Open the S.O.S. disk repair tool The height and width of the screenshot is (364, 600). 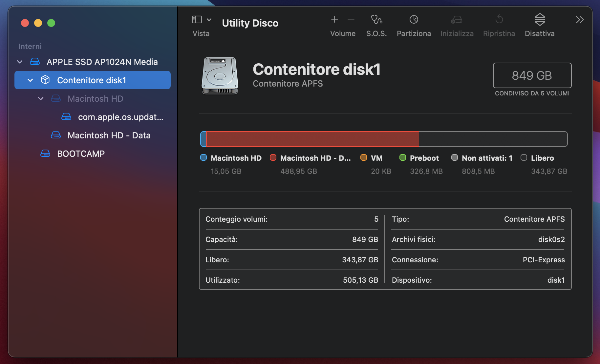coord(376,20)
